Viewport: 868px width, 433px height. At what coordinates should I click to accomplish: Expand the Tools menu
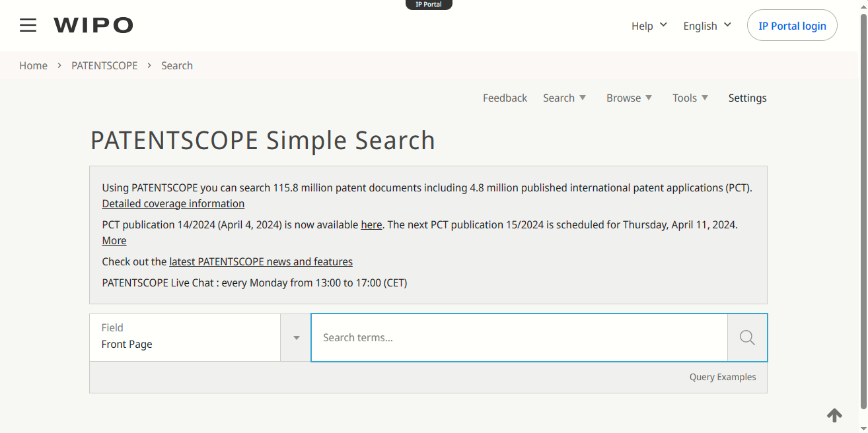pyautogui.click(x=690, y=98)
